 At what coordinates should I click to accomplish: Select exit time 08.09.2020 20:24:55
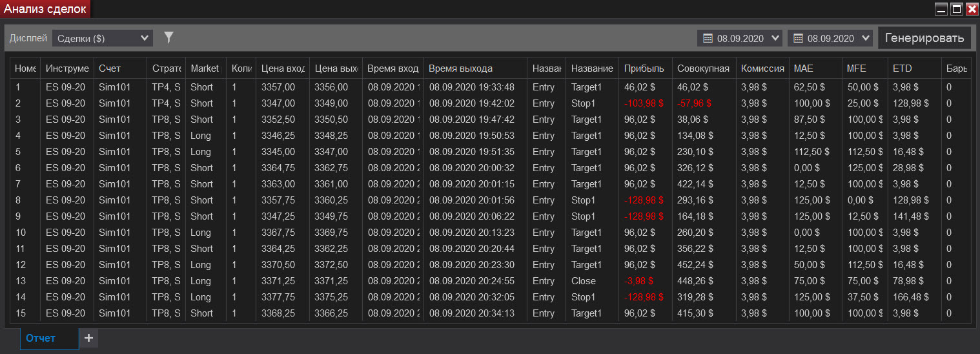coord(471,281)
